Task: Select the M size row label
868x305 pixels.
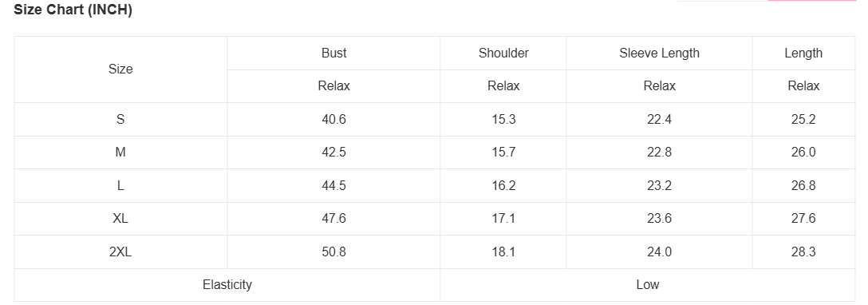Action: pyautogui.click(x=120, y=152)
